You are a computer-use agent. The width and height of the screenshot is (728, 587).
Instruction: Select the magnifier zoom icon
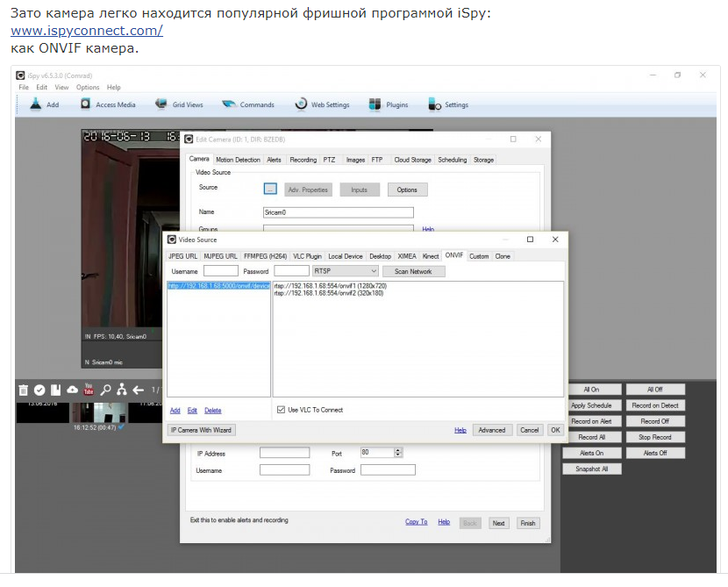click(106, 389)
